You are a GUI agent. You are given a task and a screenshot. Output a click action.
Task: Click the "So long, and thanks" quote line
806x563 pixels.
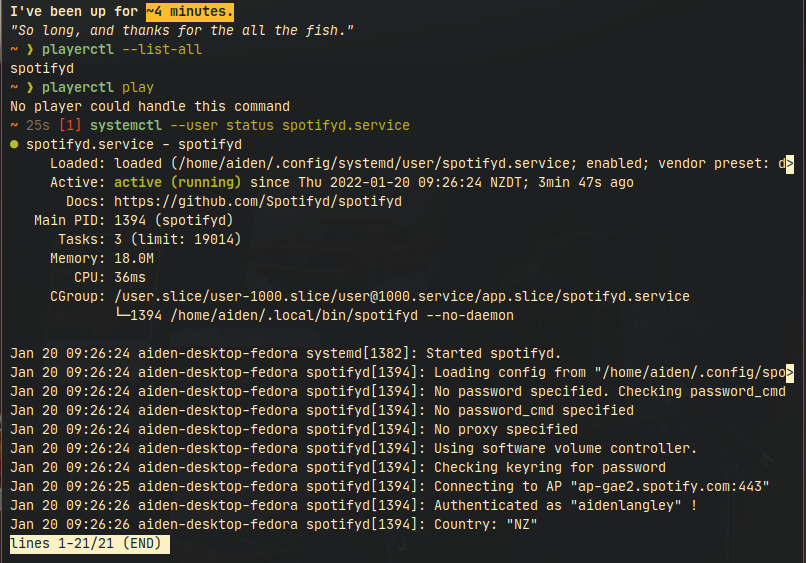pyautogui.click(x=182, y=31)
